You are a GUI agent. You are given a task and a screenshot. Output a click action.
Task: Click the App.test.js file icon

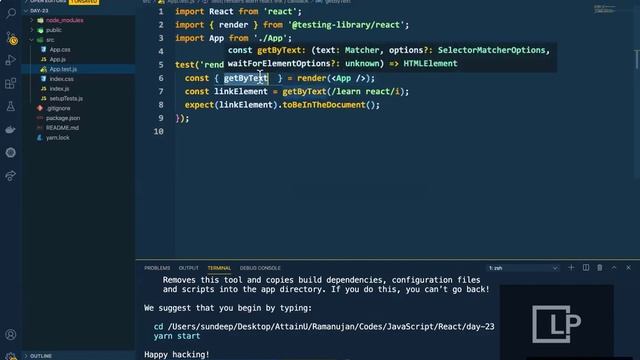point(44,69)
